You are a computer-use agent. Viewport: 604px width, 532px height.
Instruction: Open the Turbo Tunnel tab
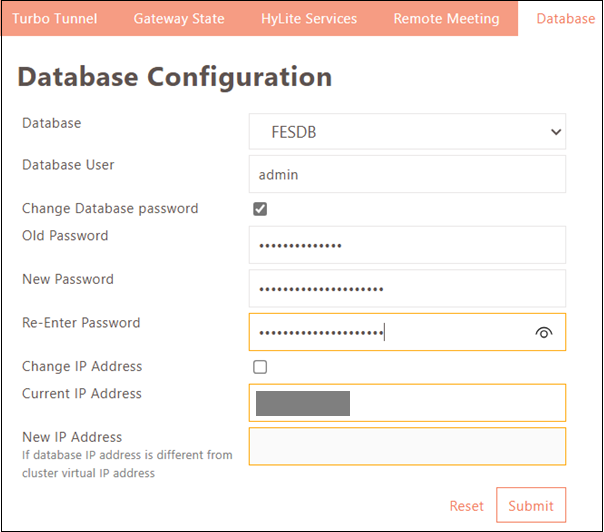[x=55, y=19]
